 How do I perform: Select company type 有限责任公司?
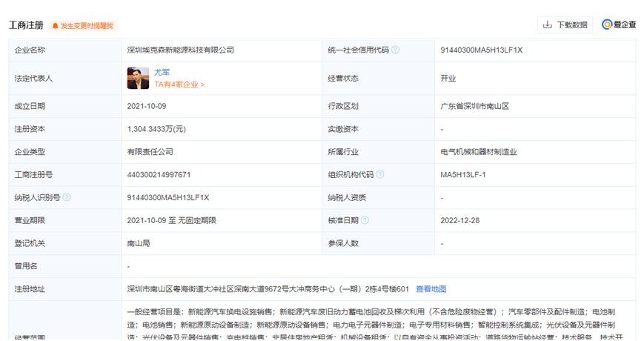[x=150, y=152]
